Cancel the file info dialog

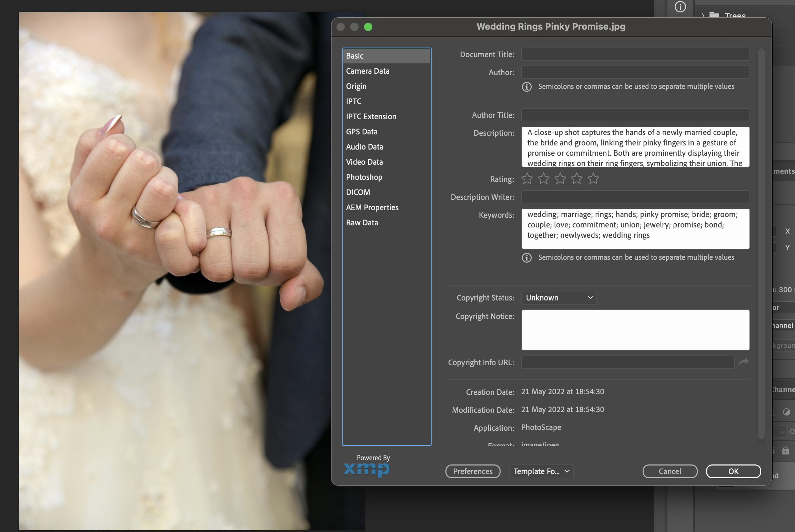(x=670, y=471)
